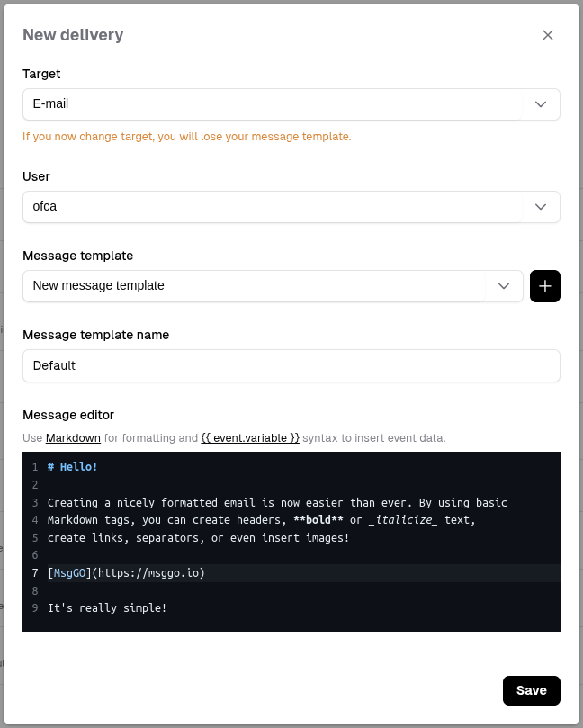Click the **bold** text in editor
Image resolution: width=583 pixels, height=728 pixels.
[x=318, y=520]
